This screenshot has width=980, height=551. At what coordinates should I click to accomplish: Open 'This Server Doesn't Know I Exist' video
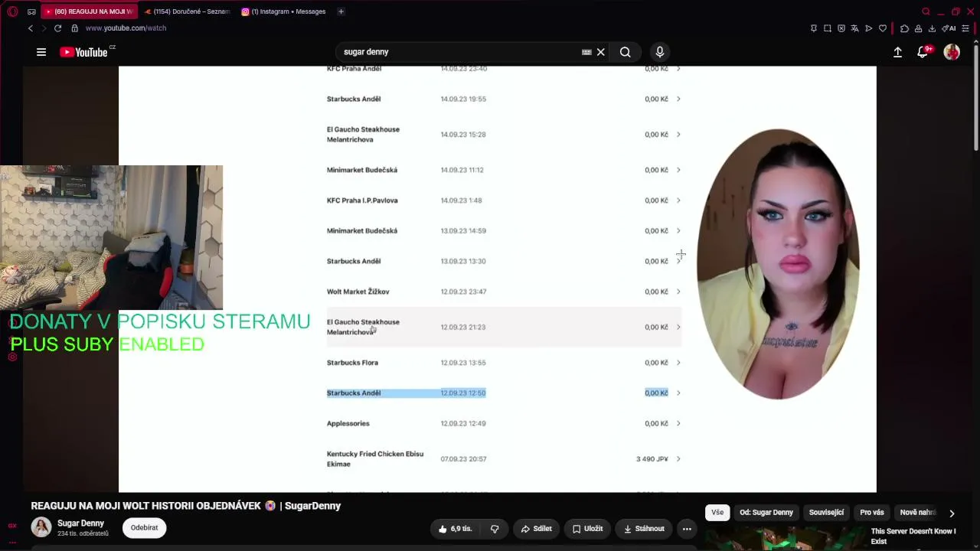pyautogui.click(x=913, y=536)
